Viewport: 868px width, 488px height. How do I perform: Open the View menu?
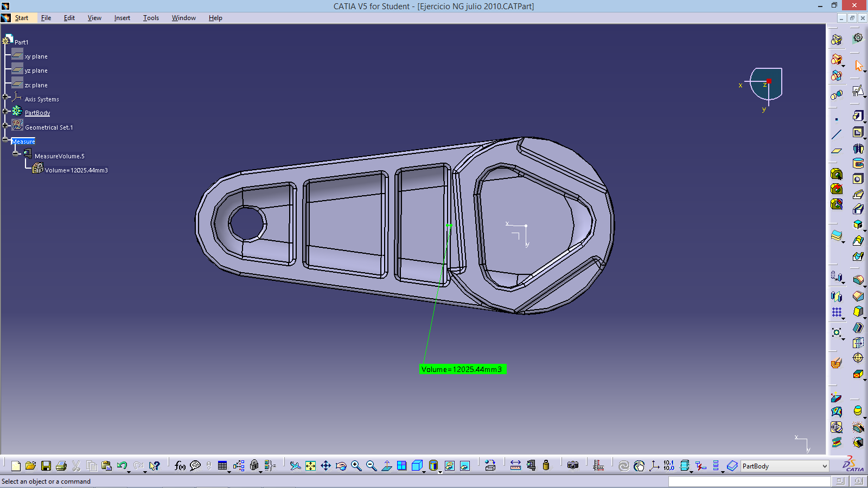point(94,18)
